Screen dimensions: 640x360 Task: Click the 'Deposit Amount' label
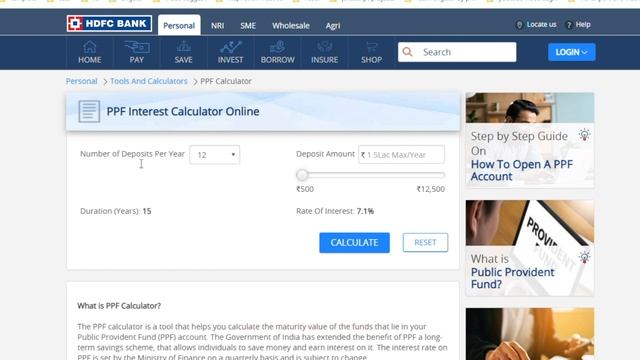(325, 154)
